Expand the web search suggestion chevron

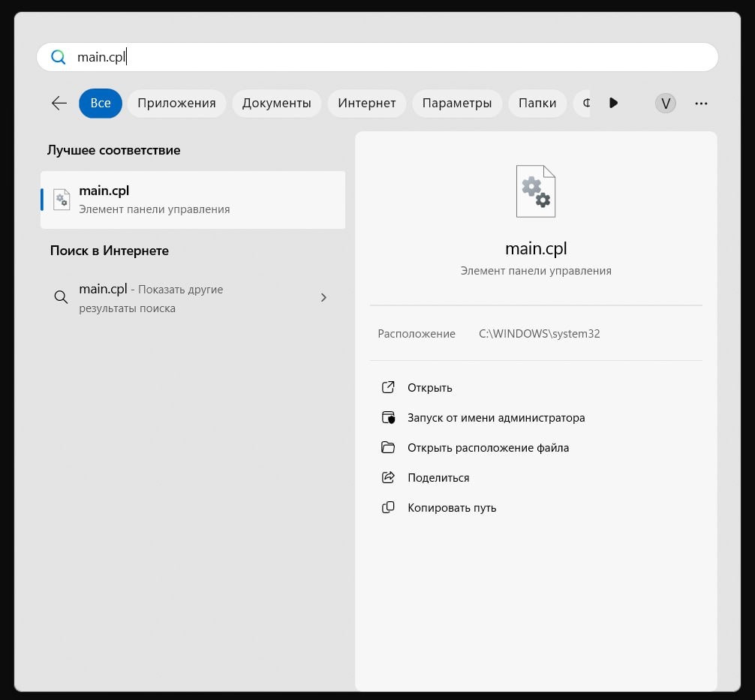coord(323,297)
